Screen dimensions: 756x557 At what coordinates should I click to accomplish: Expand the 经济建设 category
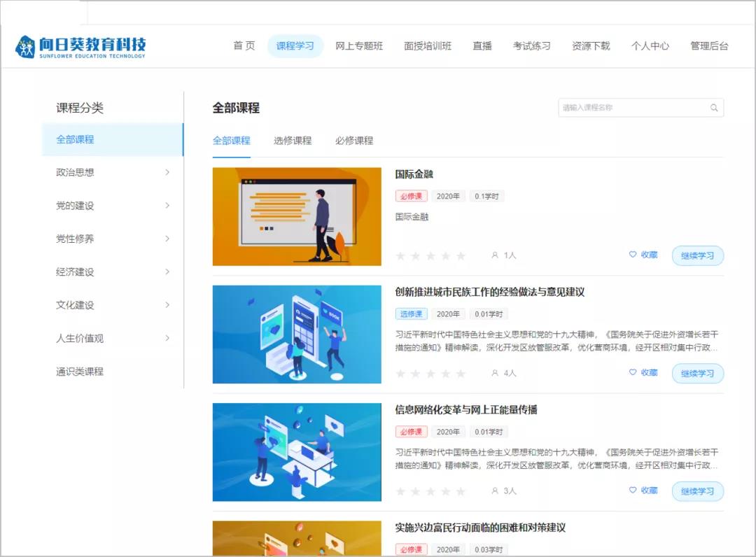(x=167, y=272)
